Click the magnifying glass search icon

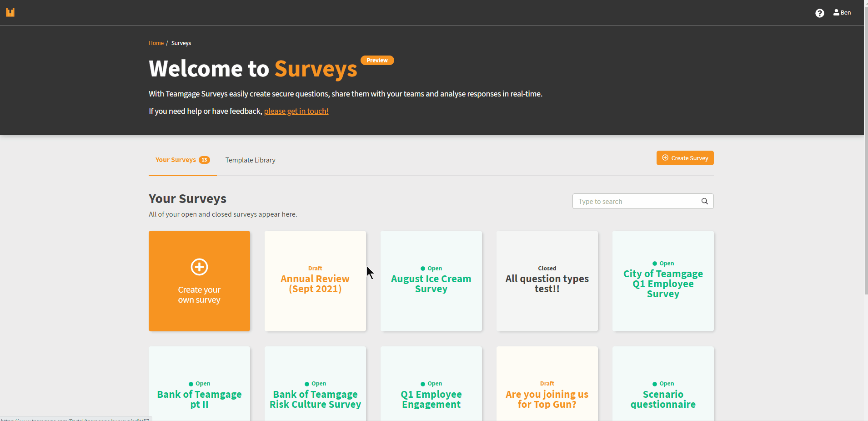pyautogui.click(x=704, y=201)
